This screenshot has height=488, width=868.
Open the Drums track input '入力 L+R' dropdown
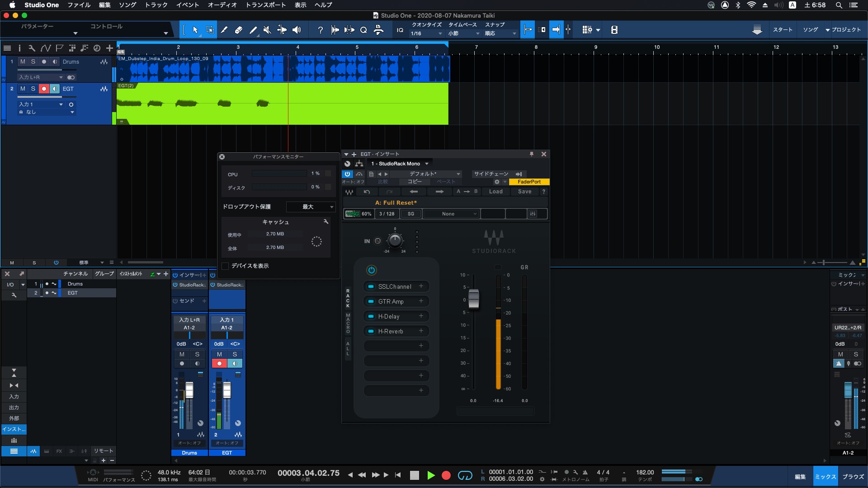pyautogui.click(x=41, y=77)
